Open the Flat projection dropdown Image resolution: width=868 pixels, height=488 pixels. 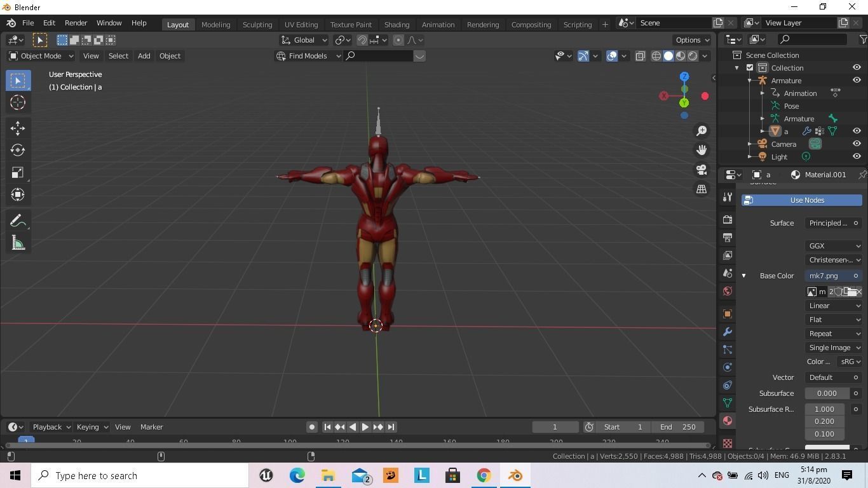[x=834, y=320]
